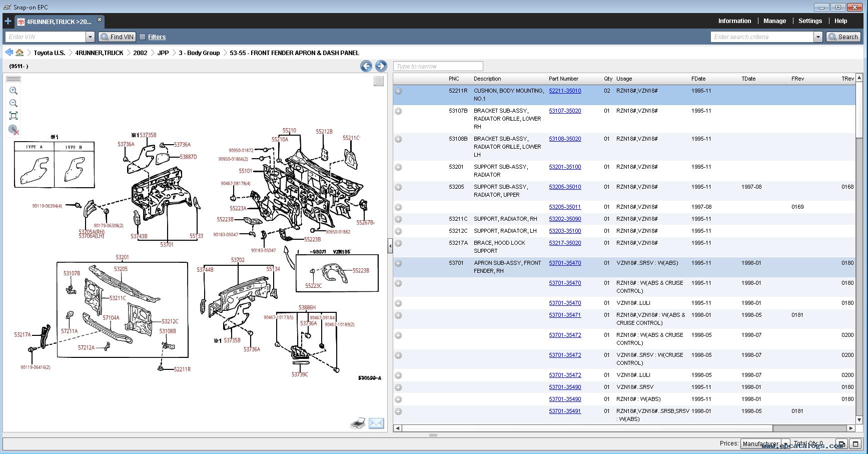Go to the home icon in breadcrumb
868x454 pixels.
(x=20, y=52)
